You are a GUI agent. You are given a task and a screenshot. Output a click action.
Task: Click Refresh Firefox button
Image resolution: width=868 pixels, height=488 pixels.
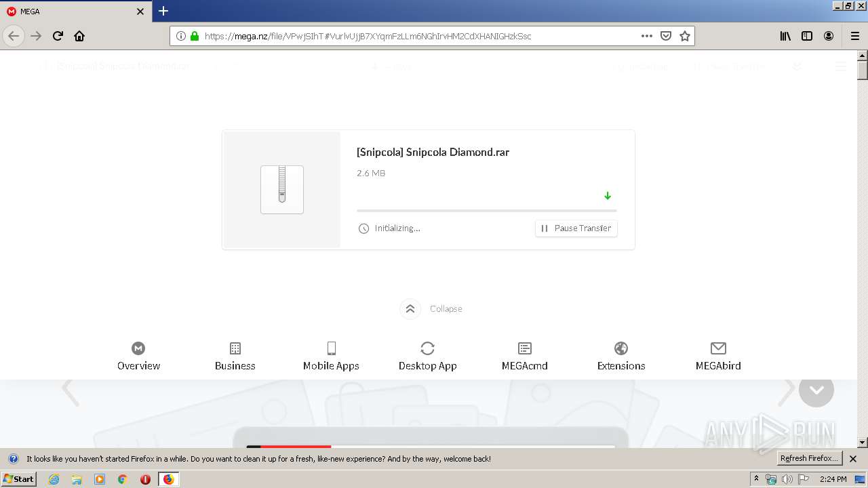(x=809, y=459)
